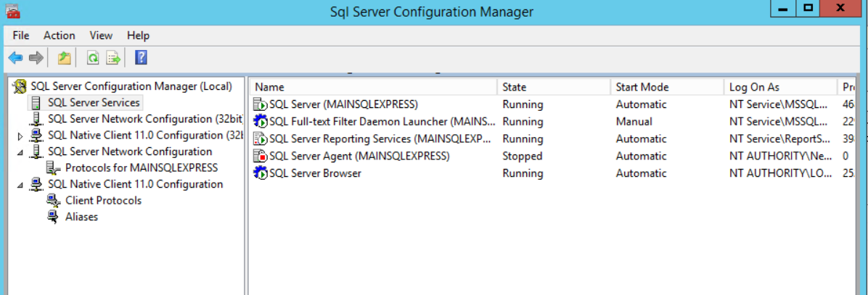Viewport: 868px width, 295px height.
Task: Open the Action menu
Action: pos(60,36)
